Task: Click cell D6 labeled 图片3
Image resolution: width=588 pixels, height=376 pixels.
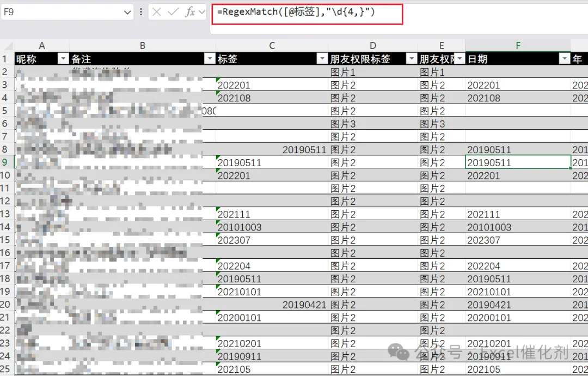Action: click(373, 124)
